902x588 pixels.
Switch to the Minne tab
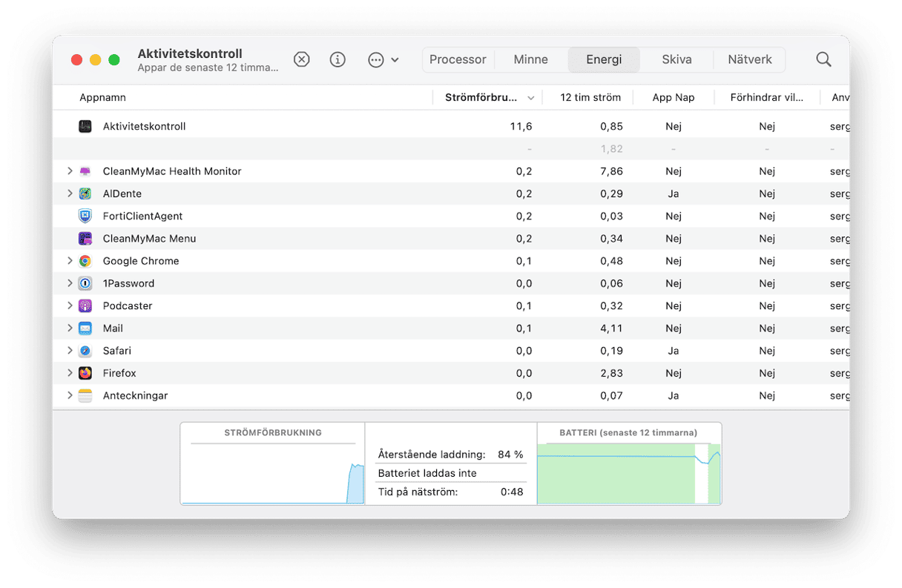[531, 60]
